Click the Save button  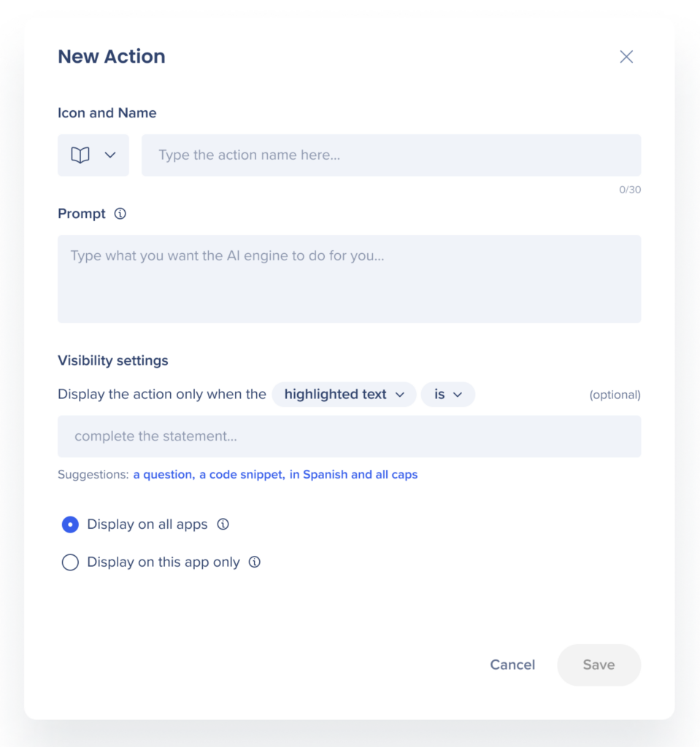tap(599, 665)
